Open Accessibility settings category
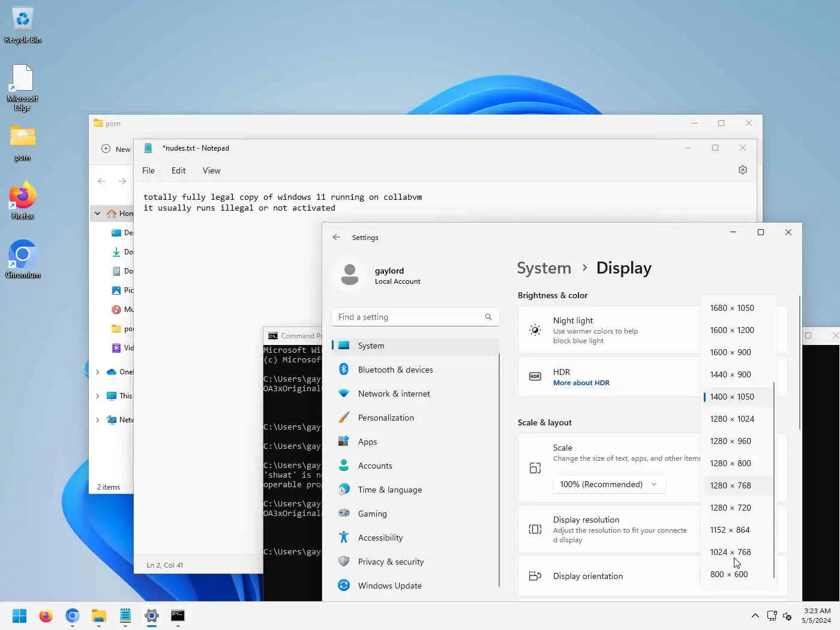 pos(415,538)
